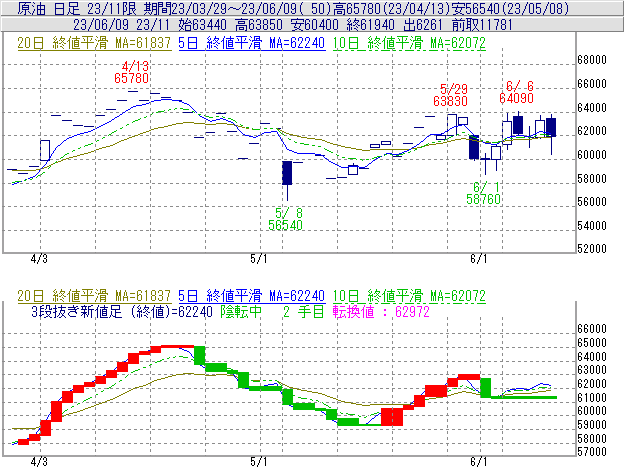The width and height of the screenshot is (624, 475).
Task: Click the 6/1 58760 low annotation
Action: 484,193
